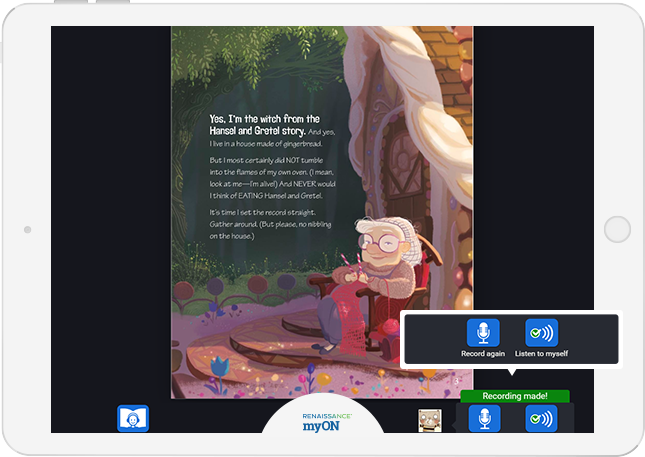The width and height of the screenshot is (645, 457).
Task: Click the paragraph starting "It's time I set"
Action: (270, 224)
